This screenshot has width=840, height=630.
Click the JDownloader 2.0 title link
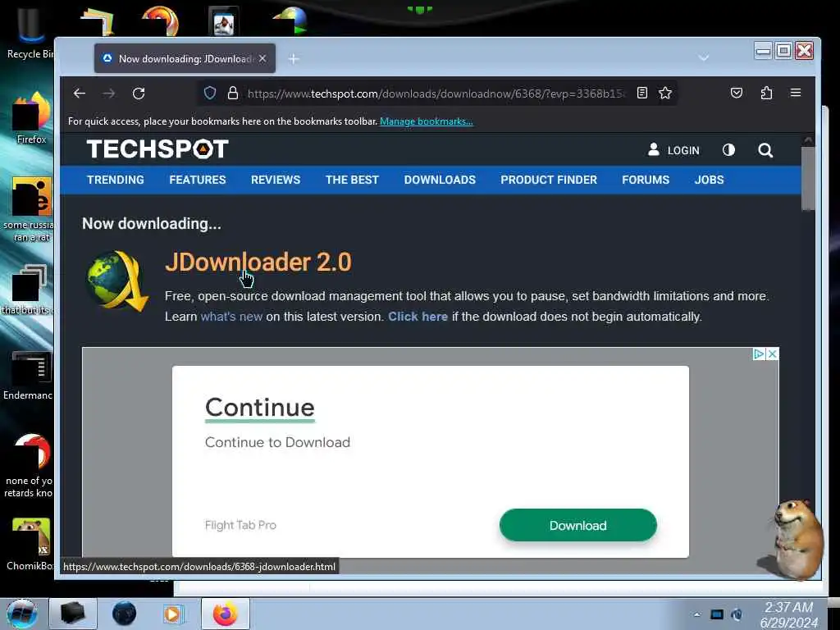tap(258, 262)
